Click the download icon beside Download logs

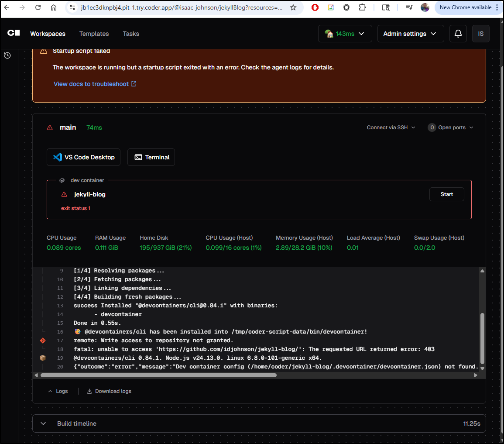[x=89, y=391]
